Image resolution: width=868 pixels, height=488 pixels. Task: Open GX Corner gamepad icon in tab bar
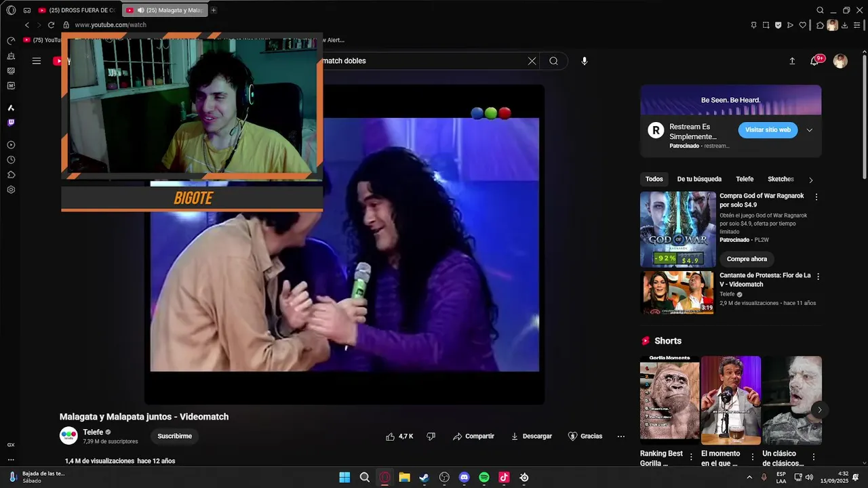pos(27,10)
